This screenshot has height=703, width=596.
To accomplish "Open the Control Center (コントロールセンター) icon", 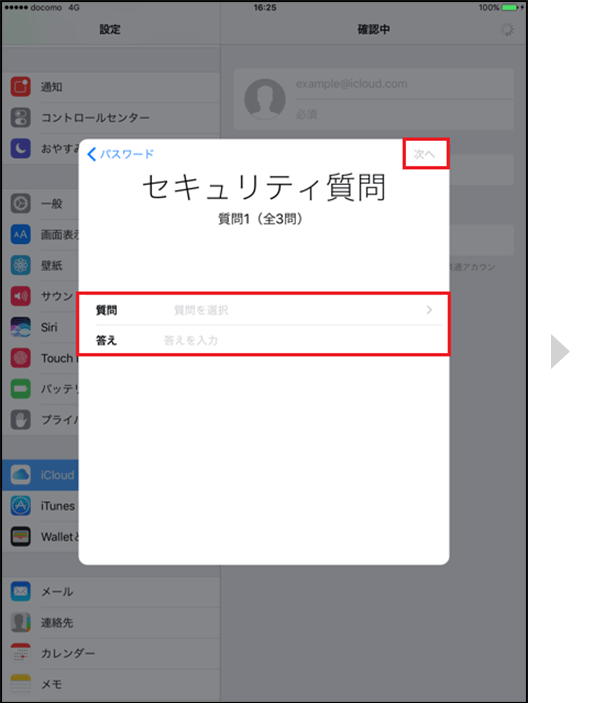I will (21, 117).
